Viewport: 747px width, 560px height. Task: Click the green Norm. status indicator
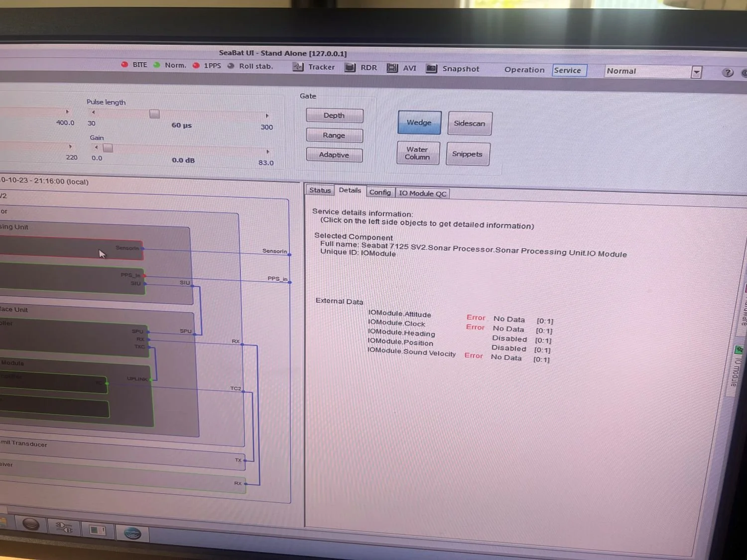tap(156, 65)
